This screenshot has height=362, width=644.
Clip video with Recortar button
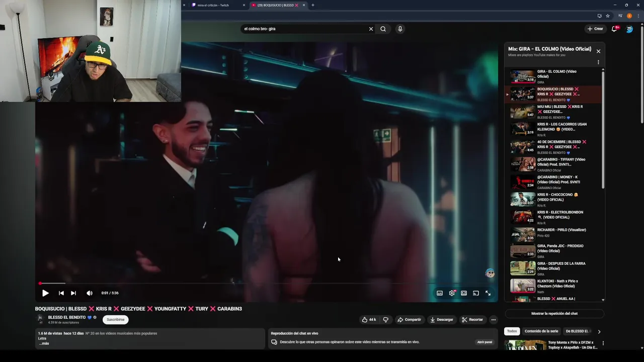pos(472,320)
